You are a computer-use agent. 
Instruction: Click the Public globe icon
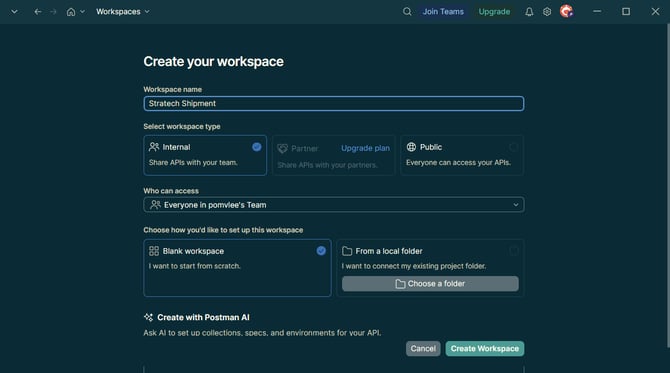tap(411, 147)
